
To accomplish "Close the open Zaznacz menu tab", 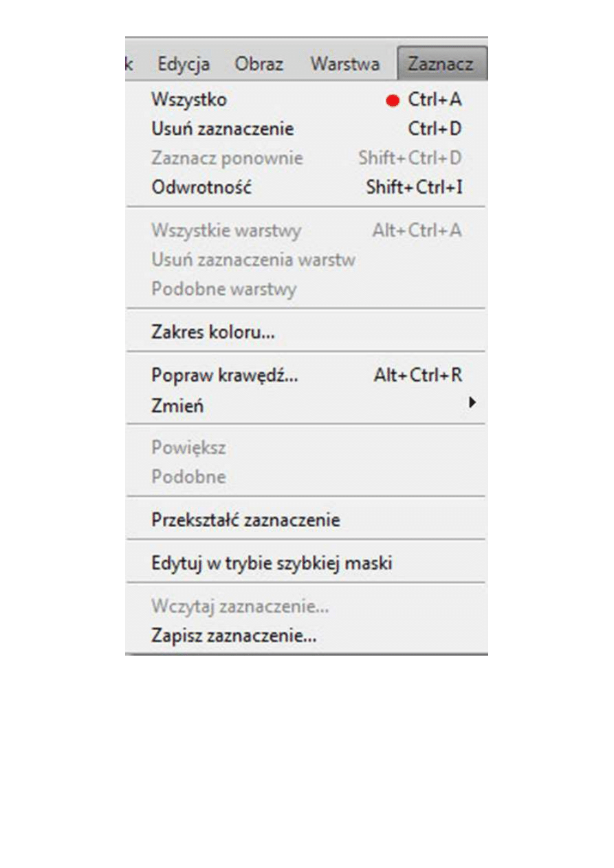I will click(440, 64).
